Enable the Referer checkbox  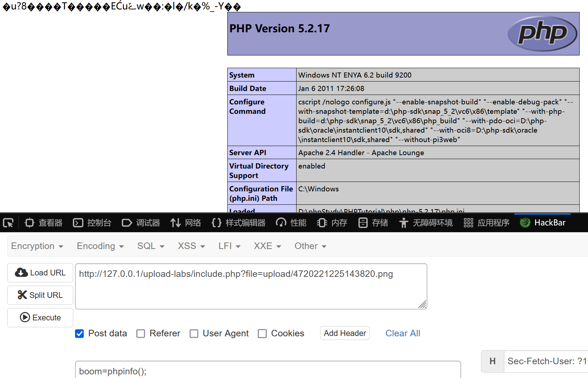[x=141, y=333]
